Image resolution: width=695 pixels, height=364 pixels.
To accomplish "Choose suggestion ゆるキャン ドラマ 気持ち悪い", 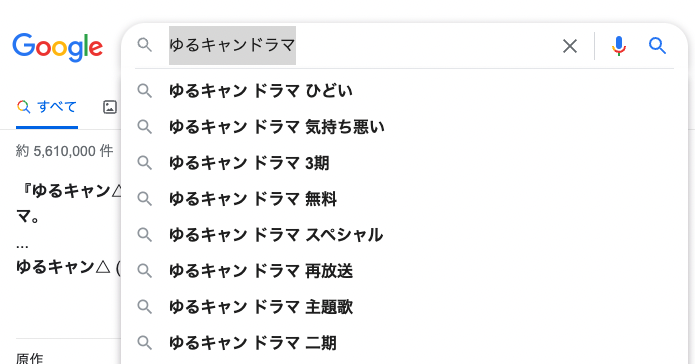I will [x=404, y=127].
